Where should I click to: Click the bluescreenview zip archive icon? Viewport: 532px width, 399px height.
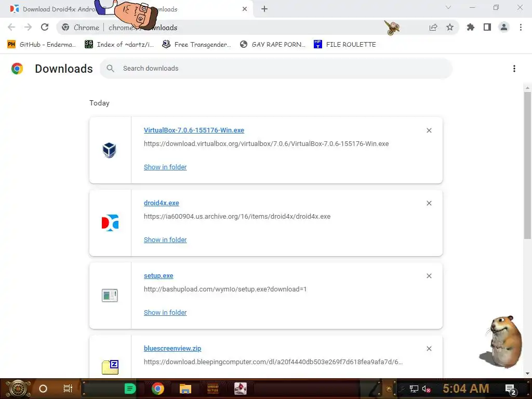click(110, 367)
